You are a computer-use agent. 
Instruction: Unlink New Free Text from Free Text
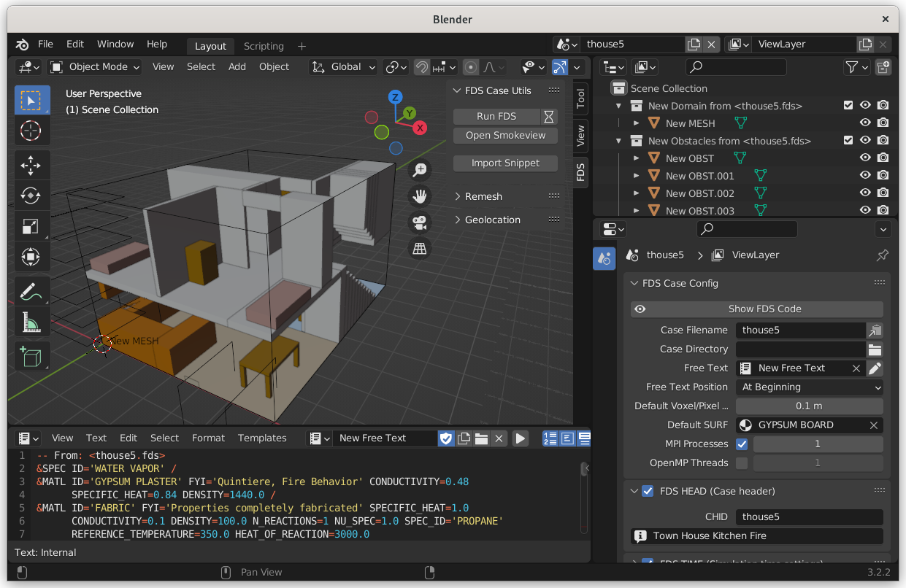pos(856,368)
